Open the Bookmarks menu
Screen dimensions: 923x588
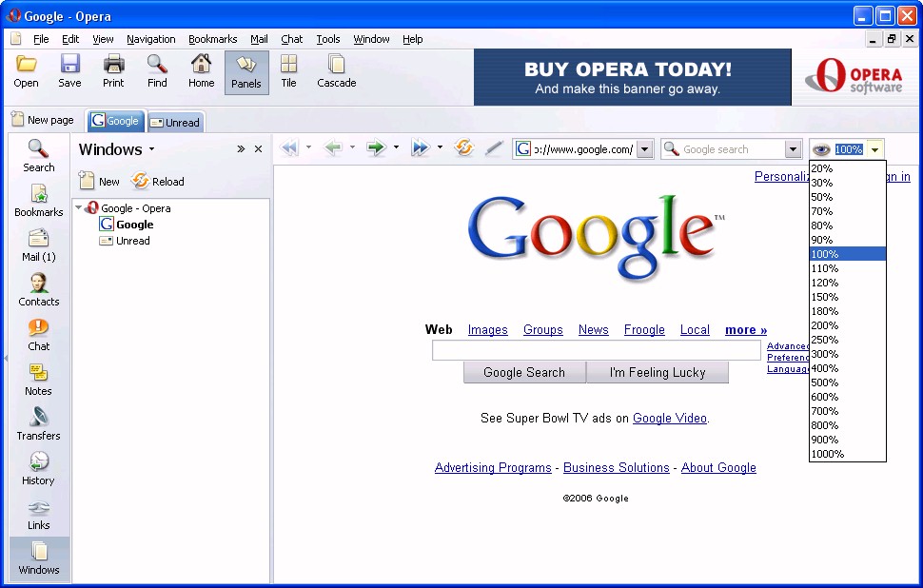pos(212,39)
